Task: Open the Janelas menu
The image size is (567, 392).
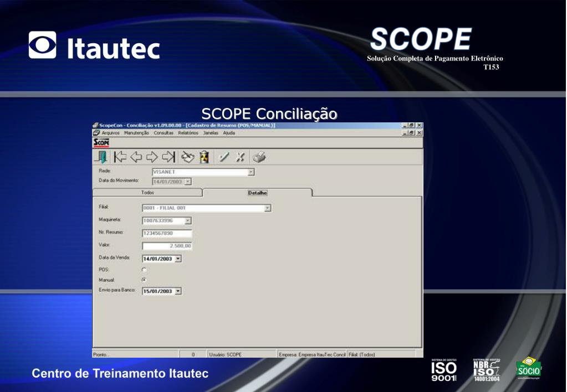Action: (x=211, y=133)
